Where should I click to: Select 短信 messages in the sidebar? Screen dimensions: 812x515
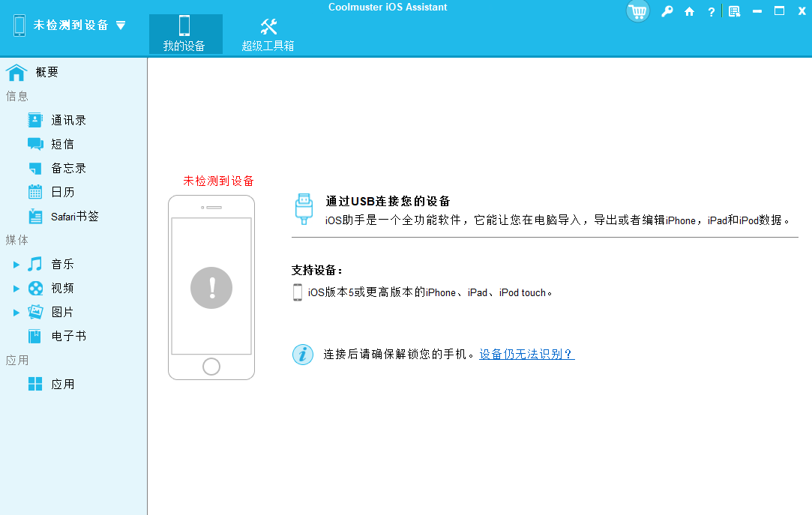(61, 144)
